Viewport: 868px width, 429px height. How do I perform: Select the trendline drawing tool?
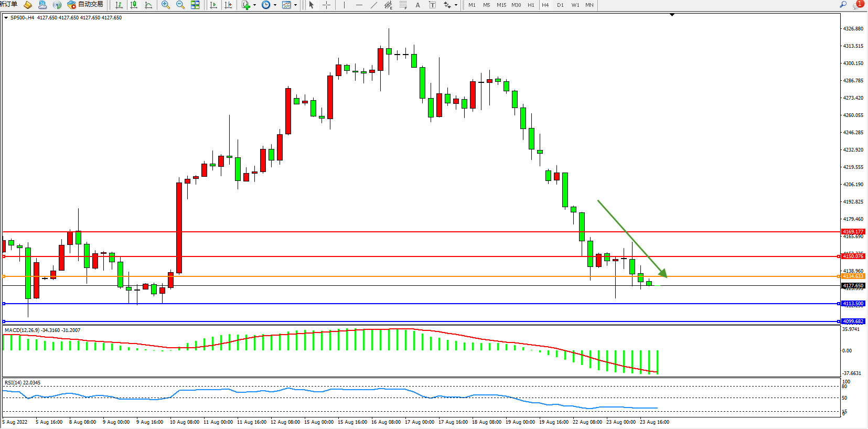click(373, 5)
